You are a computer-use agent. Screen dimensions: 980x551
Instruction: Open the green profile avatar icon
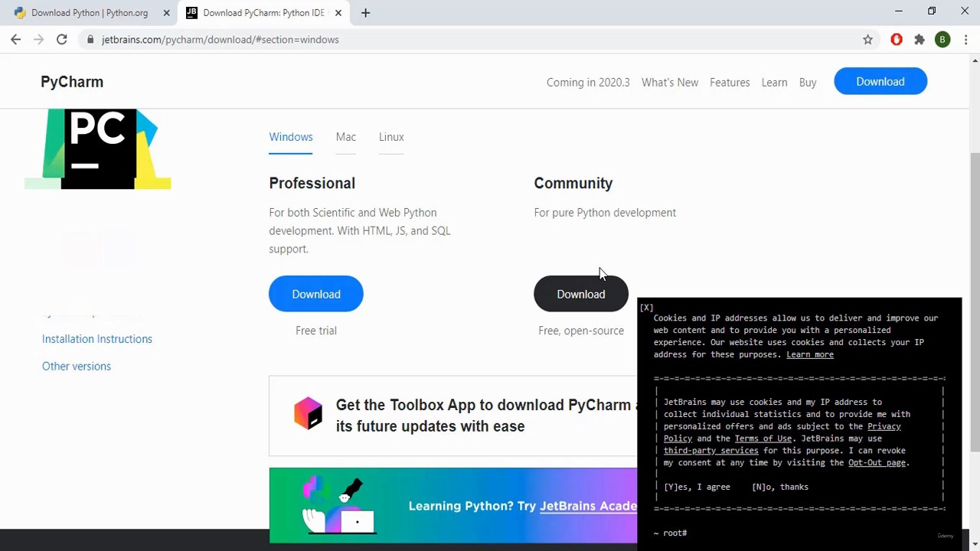click(942, 40)
